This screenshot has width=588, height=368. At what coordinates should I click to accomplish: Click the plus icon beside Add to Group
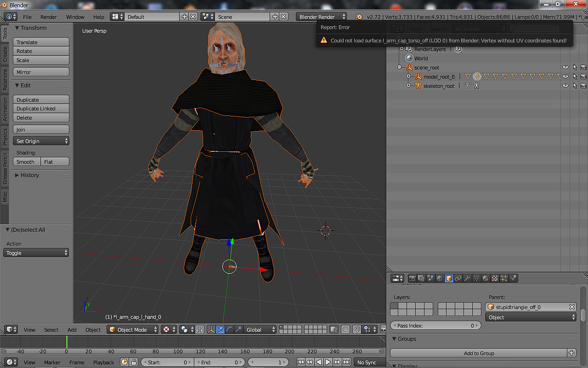click(x=571, y=353)
